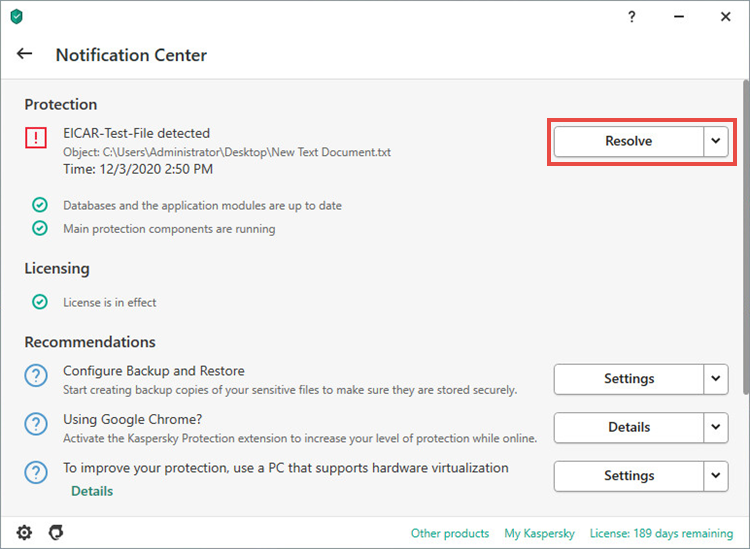The image size is (750, 549).
Task: Expand dropdown next to Google Chrome Details button
Action: pyautogui.click(x=716, y=427)
